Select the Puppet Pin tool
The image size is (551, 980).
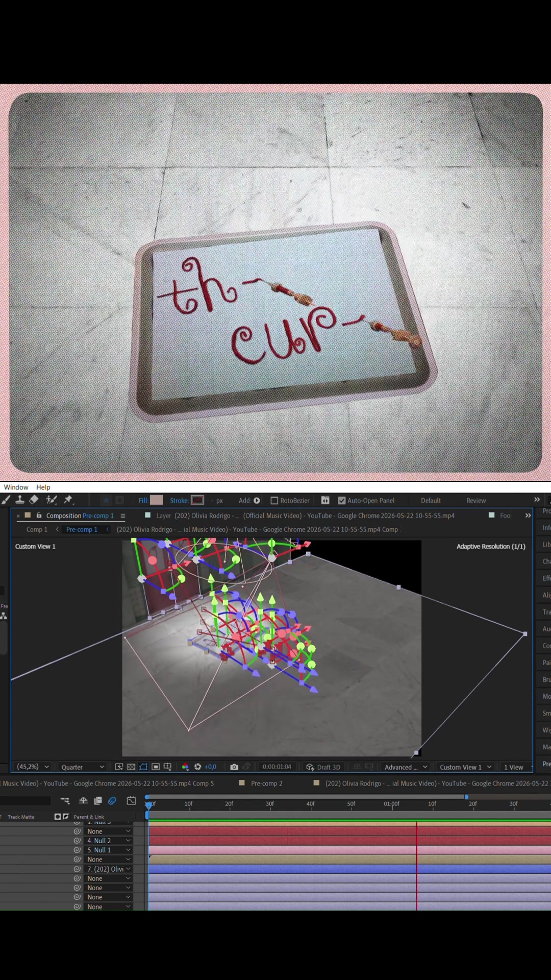point(68,500)
